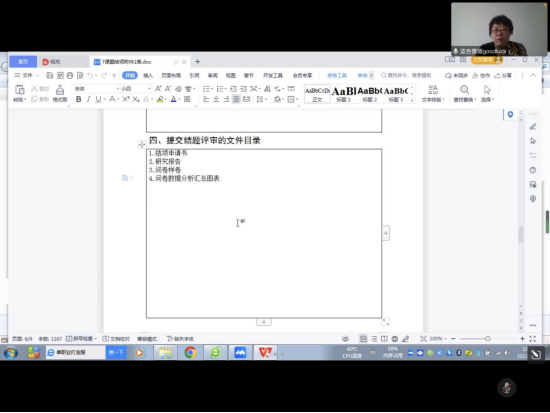Open the font size dropdown

pos(136,89)
